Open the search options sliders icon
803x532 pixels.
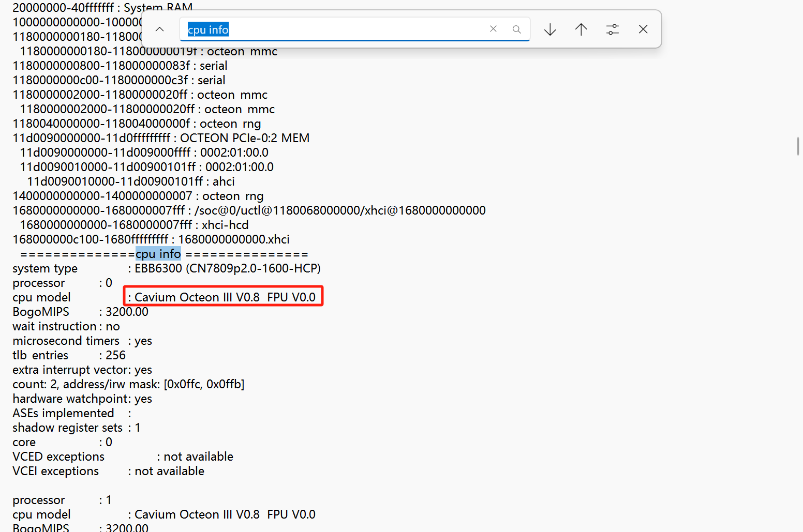(x=612, y=29)
